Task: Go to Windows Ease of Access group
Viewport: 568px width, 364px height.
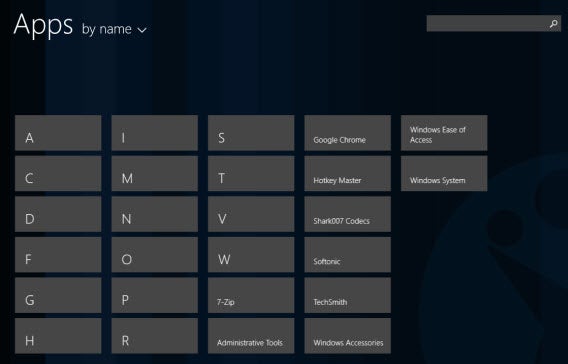Action: point(444,133)
